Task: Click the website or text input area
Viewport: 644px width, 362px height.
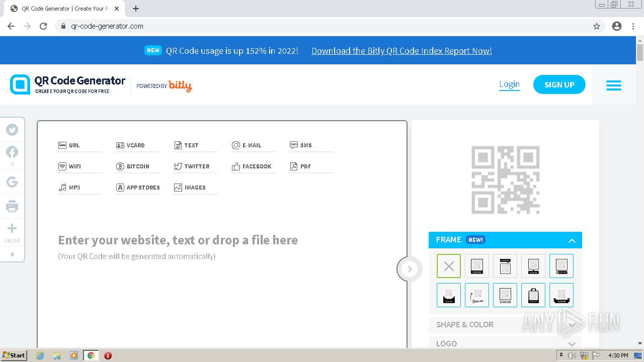Action: (x=222, y=247)
